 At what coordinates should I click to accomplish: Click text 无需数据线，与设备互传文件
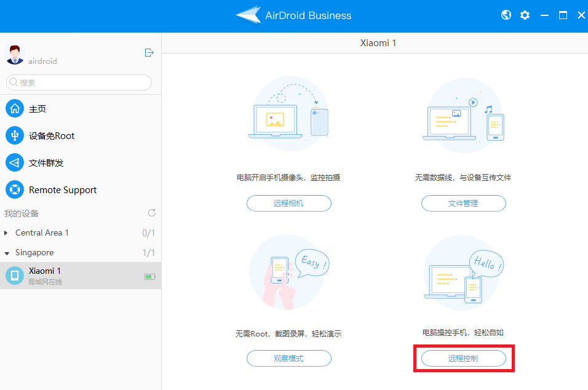463,177
